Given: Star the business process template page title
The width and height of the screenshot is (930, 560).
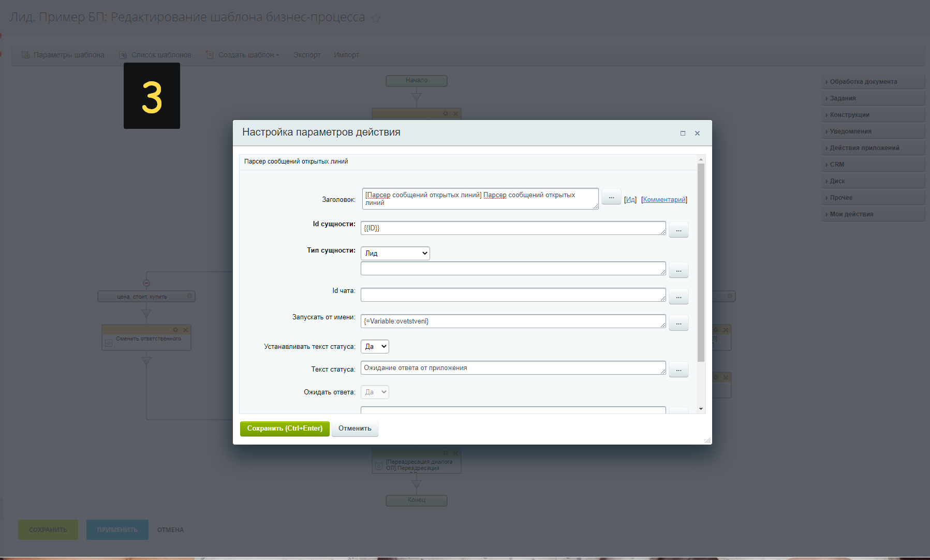Looking at the screenshot, I should (x=376, y=18).
